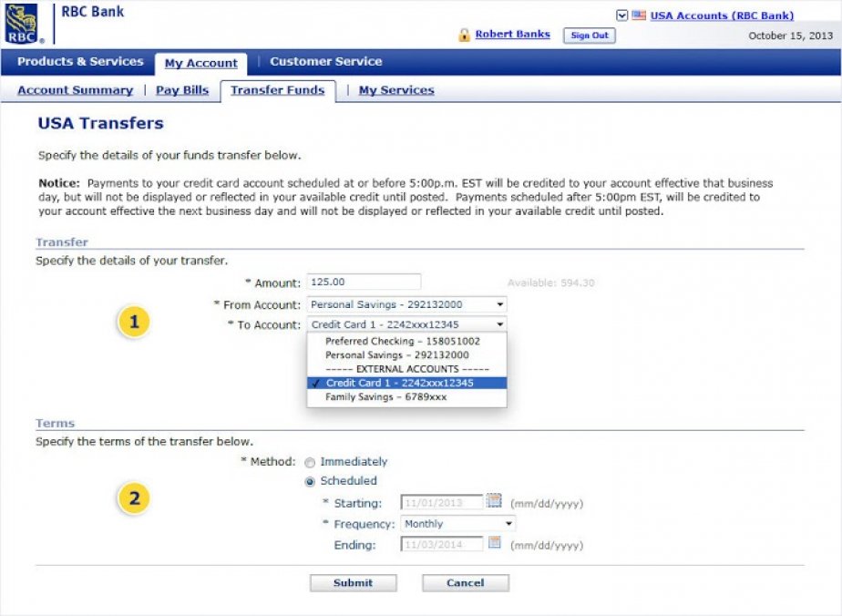Go to Account Summary

[x=75, y=90]
